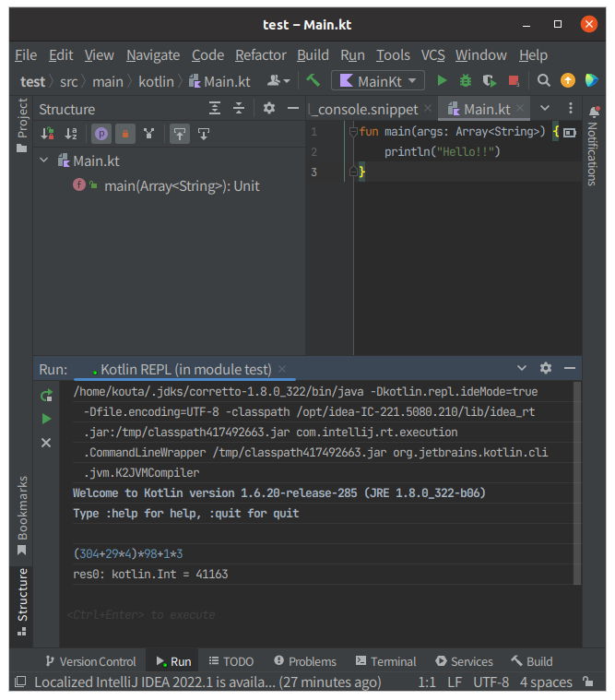Click the X in the REPL sidebar

click(46, 443)
